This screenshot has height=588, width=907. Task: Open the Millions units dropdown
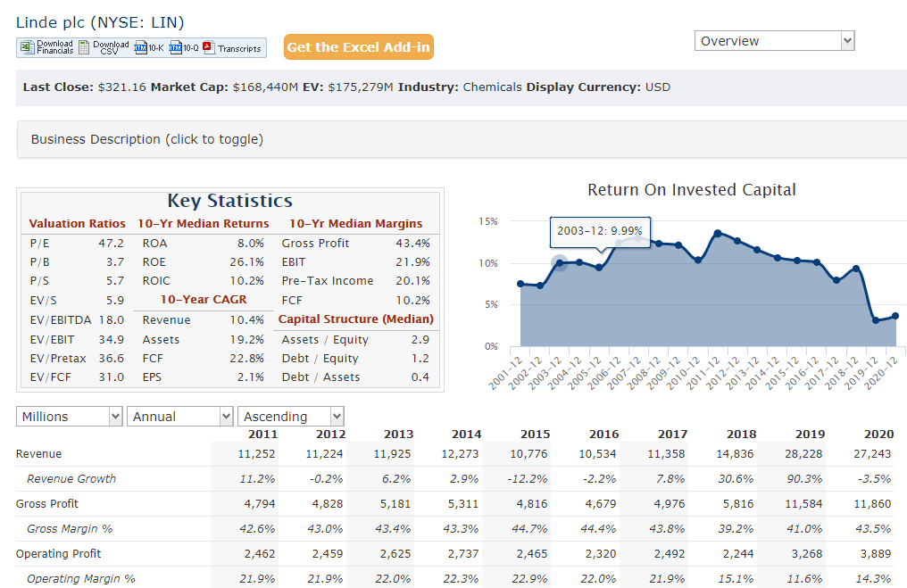click(70, 417)
